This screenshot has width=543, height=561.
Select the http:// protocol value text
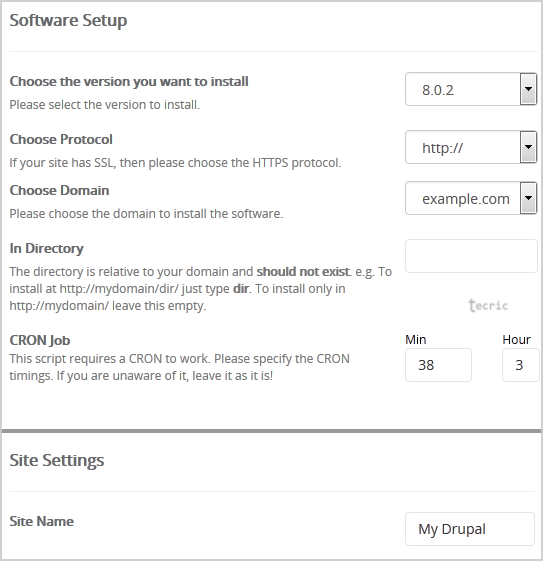click(442, 148)
